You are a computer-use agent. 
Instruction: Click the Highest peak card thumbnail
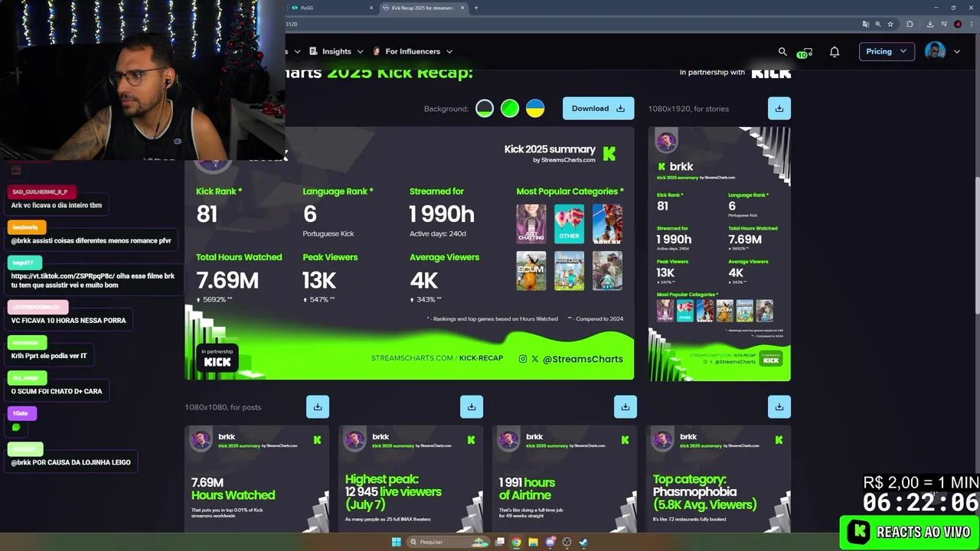[410, 479]
